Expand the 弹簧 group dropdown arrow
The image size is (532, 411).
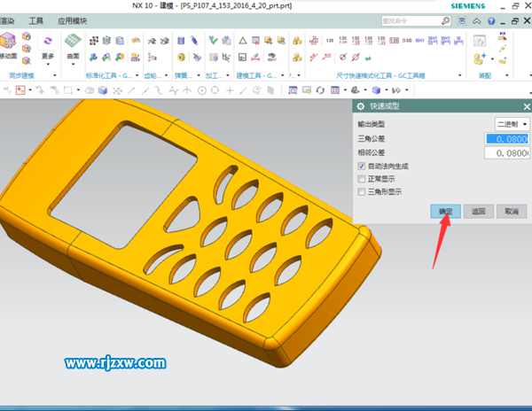pyautogui.click(x=199, y=75)
